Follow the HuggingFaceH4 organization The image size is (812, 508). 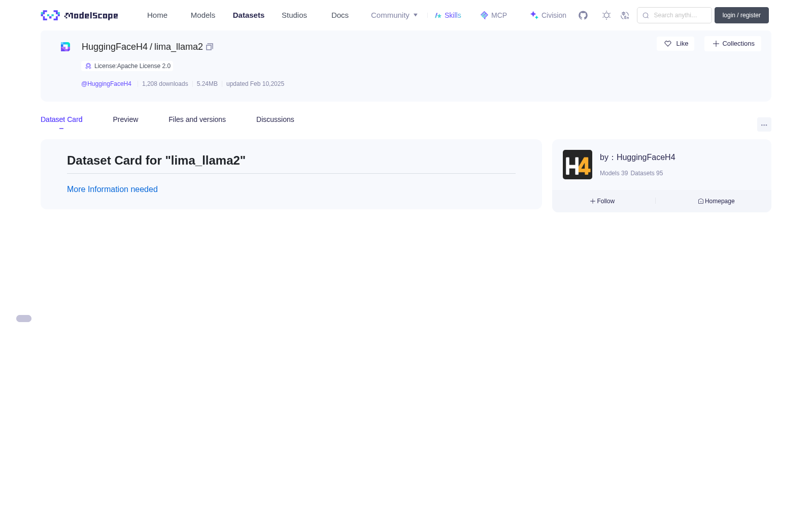602,201
